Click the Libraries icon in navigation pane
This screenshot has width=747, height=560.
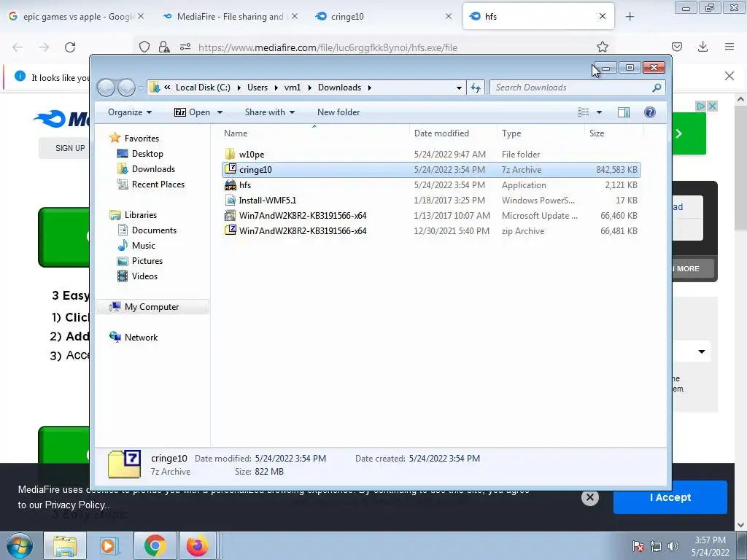[115, 215]
